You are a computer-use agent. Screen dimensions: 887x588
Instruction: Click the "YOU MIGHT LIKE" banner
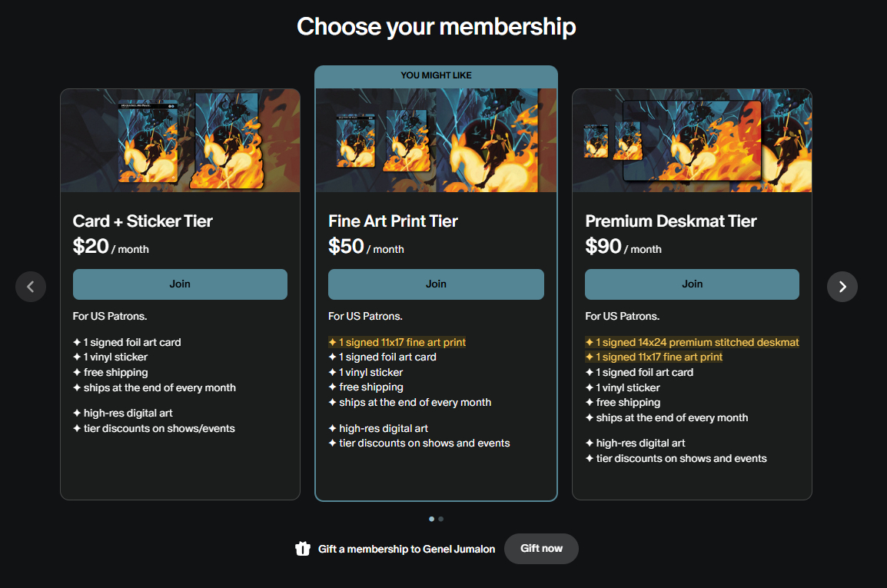click(436, 75)
